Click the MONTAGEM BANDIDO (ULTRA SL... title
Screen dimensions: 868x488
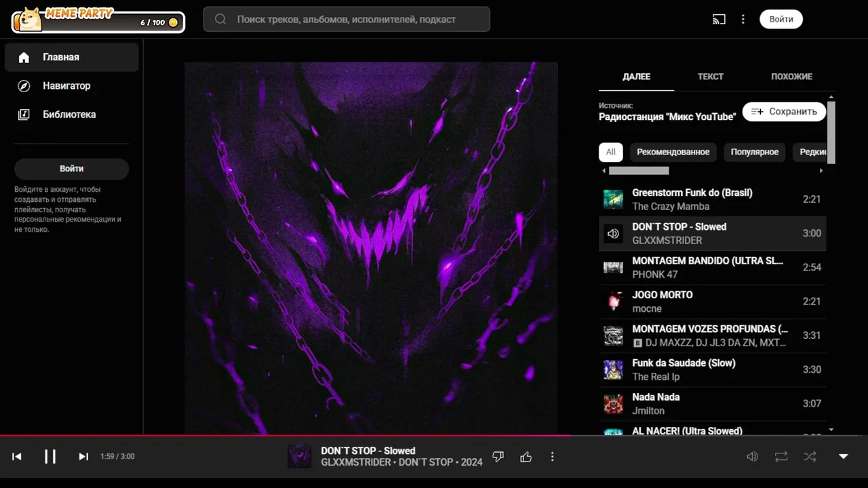[x=707, y=261]
